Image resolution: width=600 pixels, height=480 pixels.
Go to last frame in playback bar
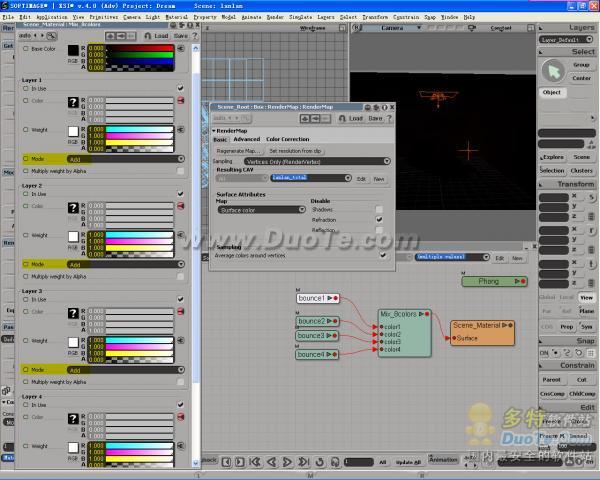(x=303, y=462)
